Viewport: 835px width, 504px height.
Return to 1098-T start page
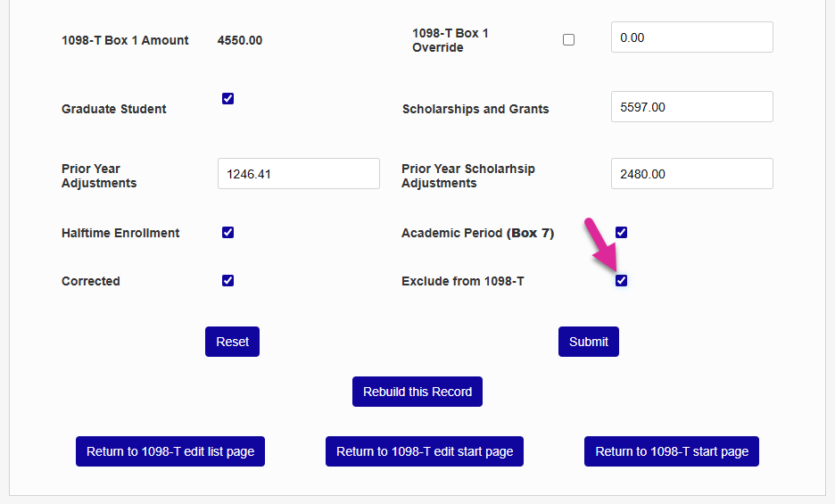(x=672, y=451)
